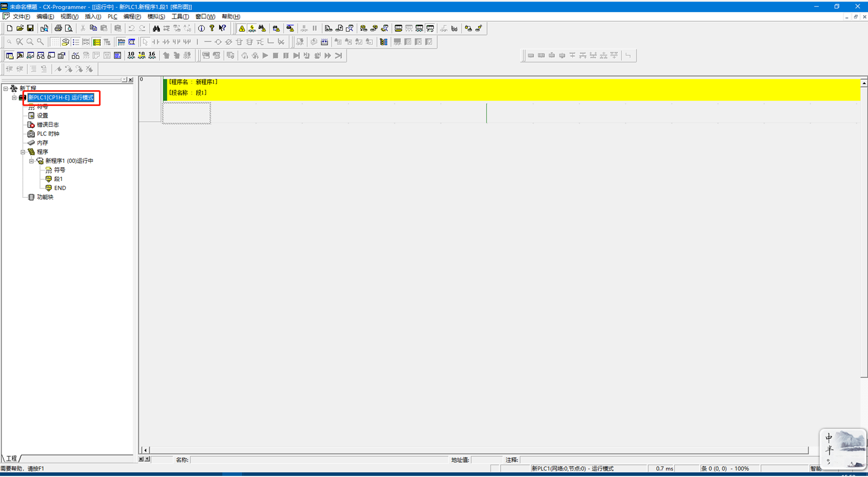Click the Open folder icon
This screenshot has height=477, width=868.
20,28
